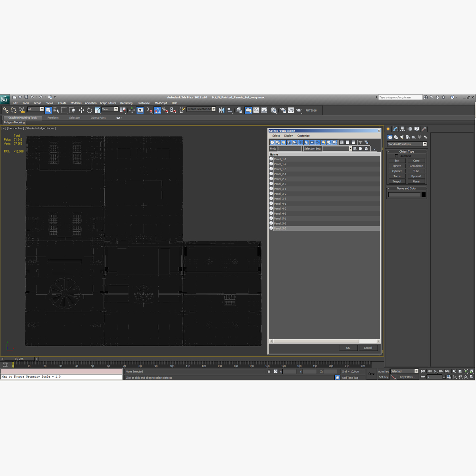Image resolution: width=476 pixels, height=476 pixels.
Task: Click the funnel filter icon in dialog
Action: coord(360,142)
